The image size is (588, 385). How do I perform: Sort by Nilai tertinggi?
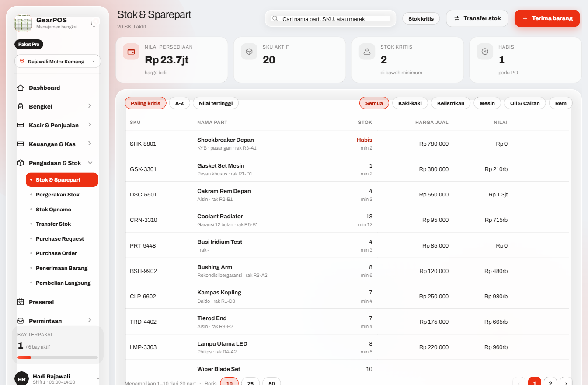pyautogui.click(x=216, y=103)
